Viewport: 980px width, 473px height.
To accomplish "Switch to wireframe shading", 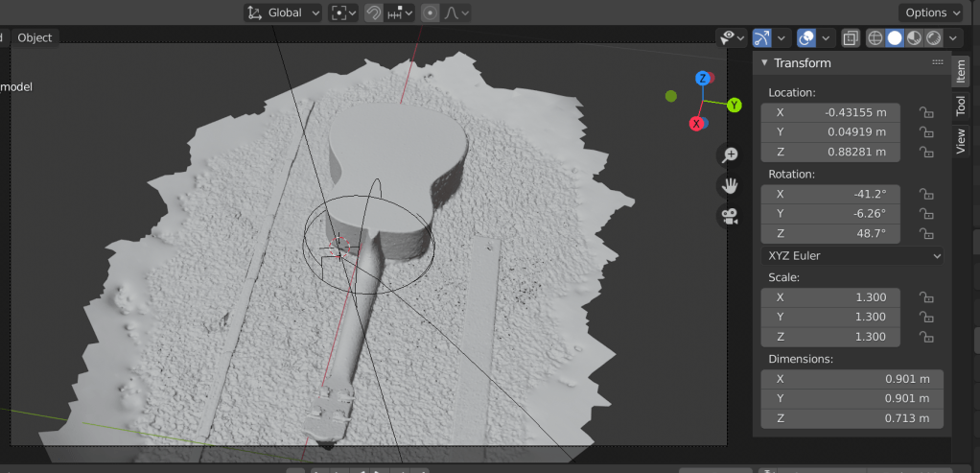I will [875, 37].
